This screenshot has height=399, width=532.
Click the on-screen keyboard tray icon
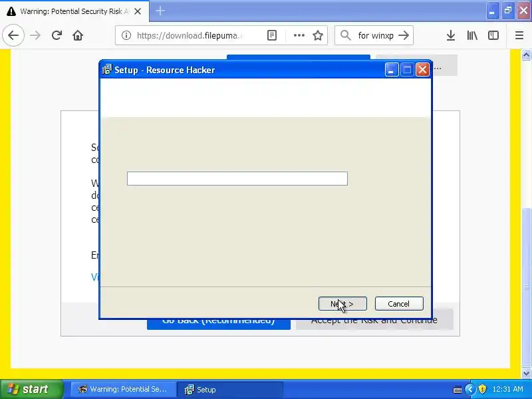click(458, 390)
